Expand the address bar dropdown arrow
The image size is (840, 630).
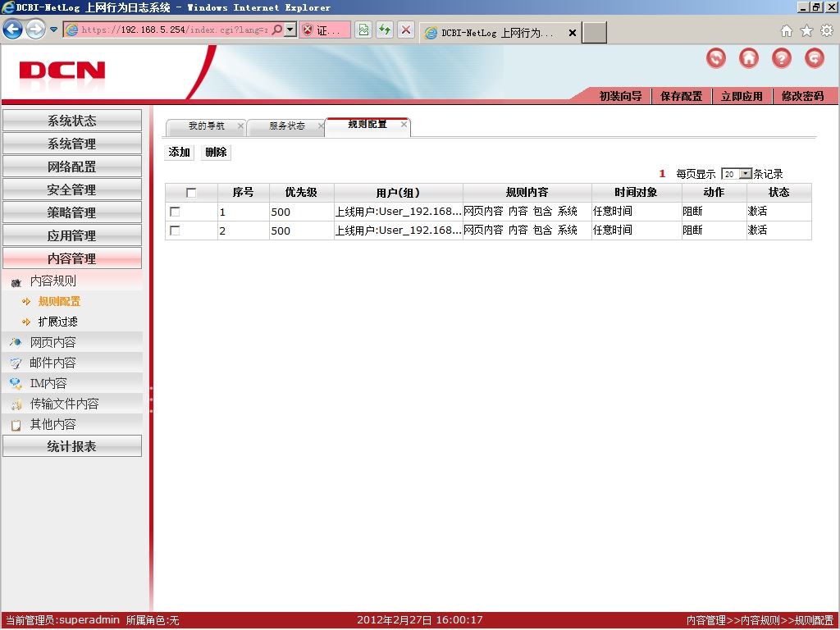tap(290, 30)
